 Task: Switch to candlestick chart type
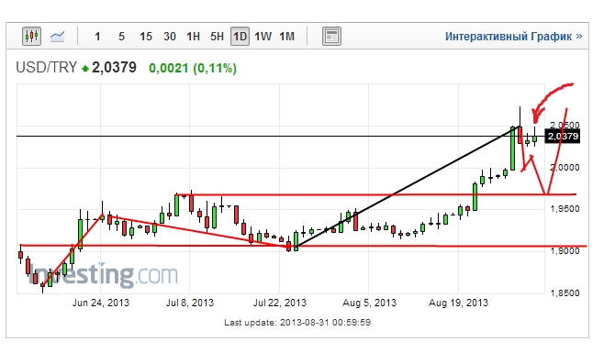[32, 37]
